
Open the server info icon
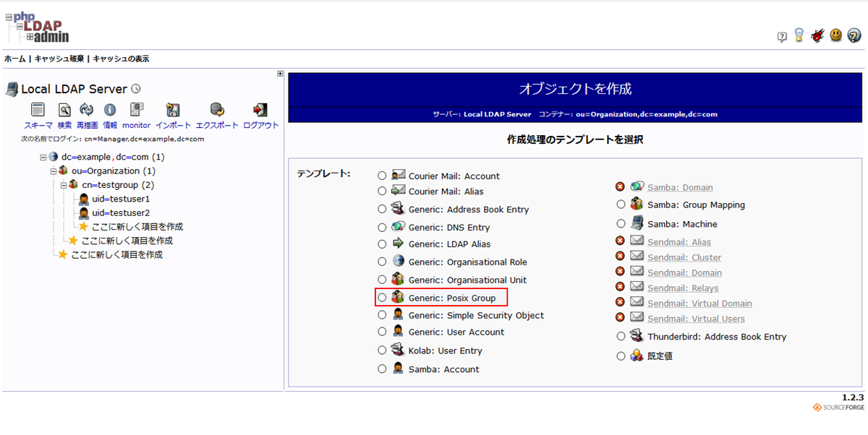coord(110,110)
